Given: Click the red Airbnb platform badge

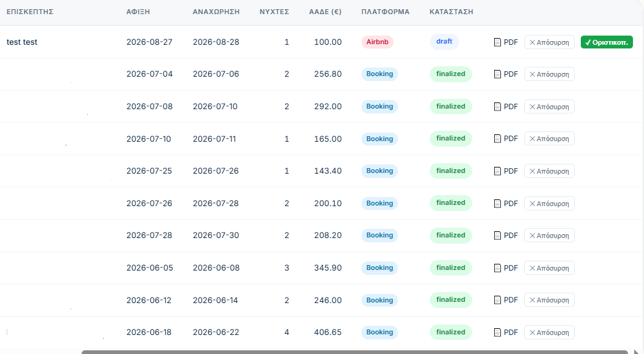Looking at the screenshot, I should point(378,42).
